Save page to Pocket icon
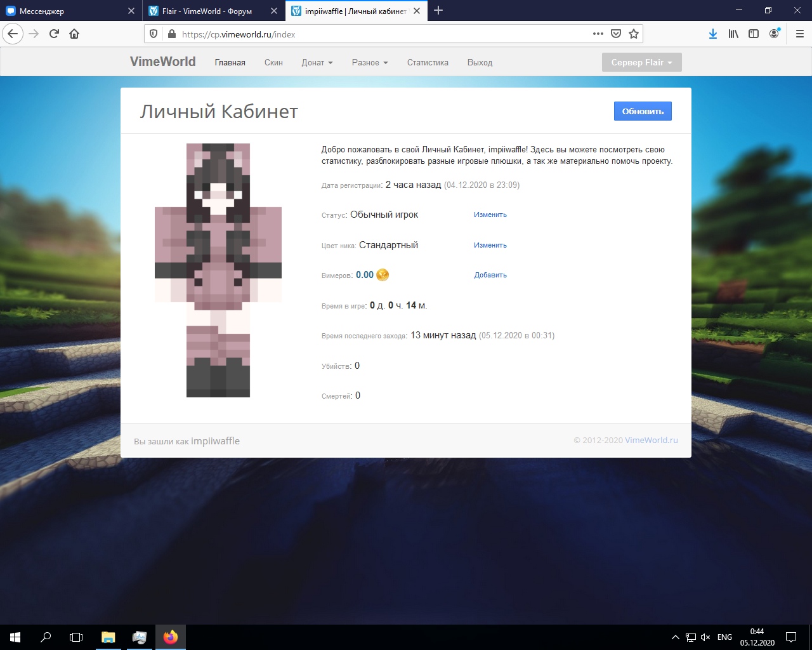The width and height of the screenshot is (812, 650). pyautogui.click(x=616, y=34)
